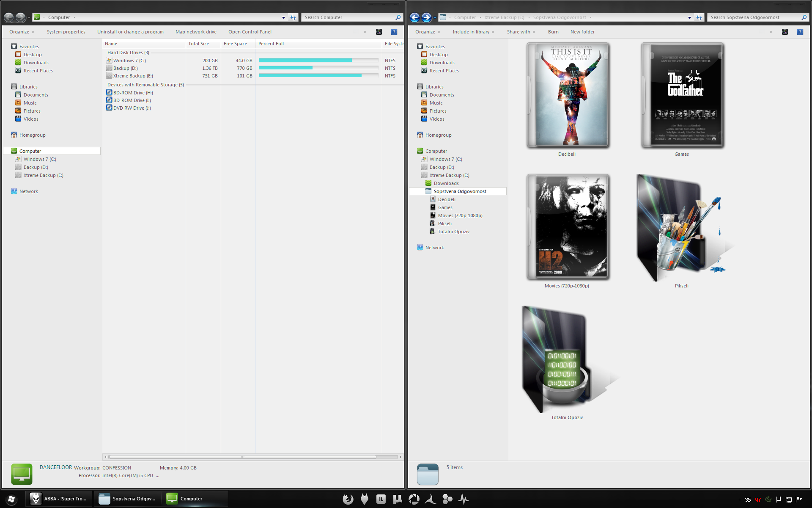The height and width of the screenshot is (508, 812).
Task: Select the Games folder thumbnail with Godfather cover
Action: coord(682,95)
